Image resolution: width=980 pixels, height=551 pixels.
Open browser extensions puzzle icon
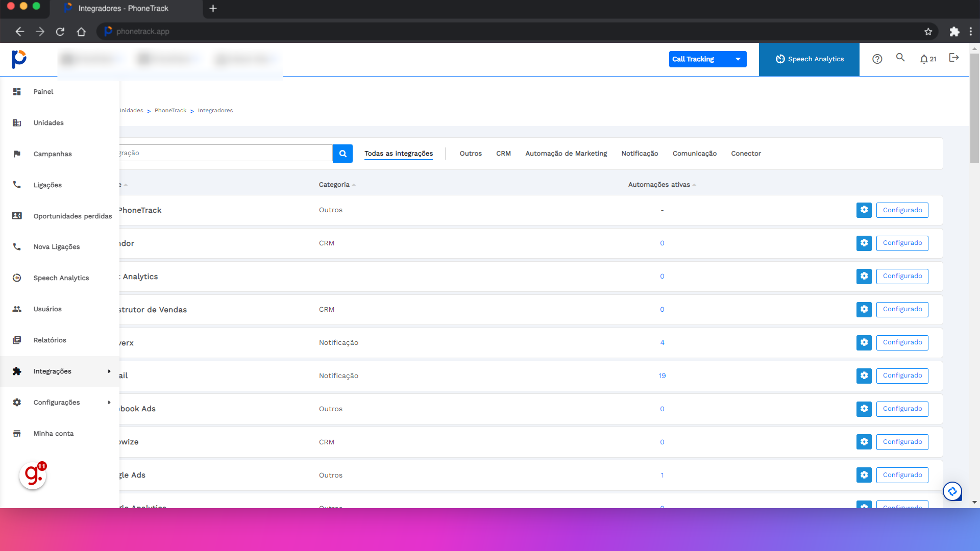pyautogui.click(x=954, y=32)
